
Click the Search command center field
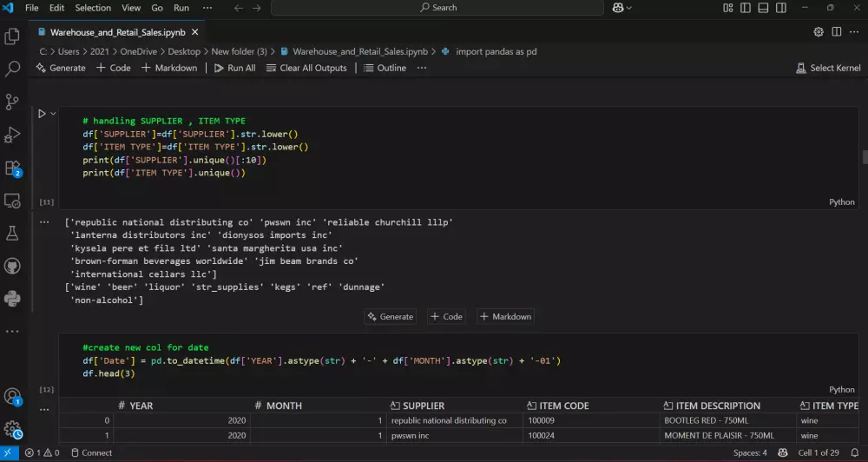[437, 8]
